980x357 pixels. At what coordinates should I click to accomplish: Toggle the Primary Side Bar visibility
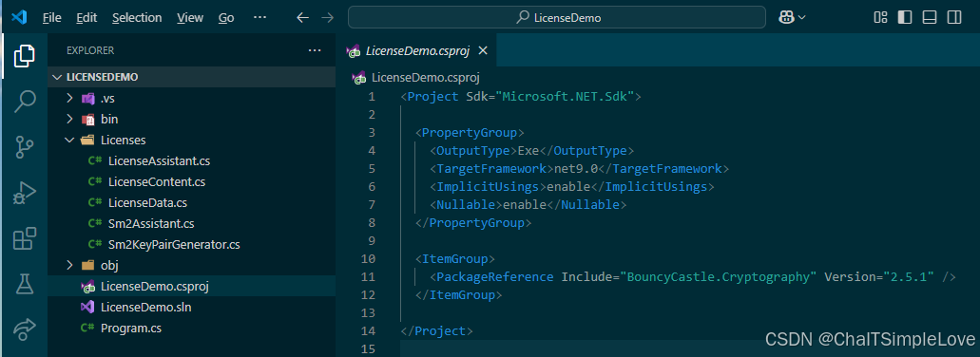(904, 17)
